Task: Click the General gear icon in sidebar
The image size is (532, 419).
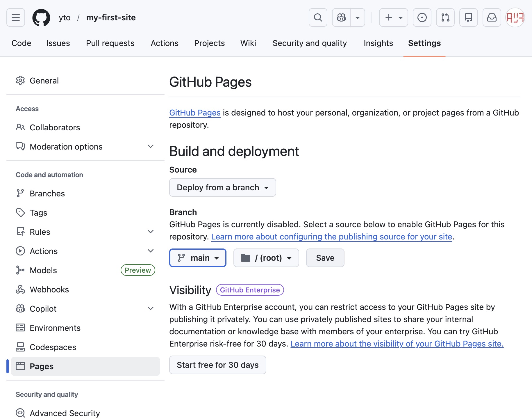Action: tap(20, 80)
